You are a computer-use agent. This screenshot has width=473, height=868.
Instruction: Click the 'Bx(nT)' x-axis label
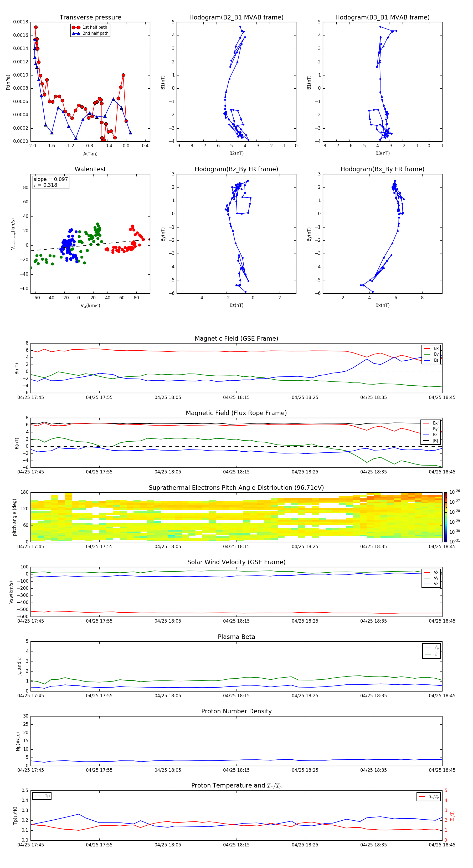pyautogui.click(x=382, y=305)
